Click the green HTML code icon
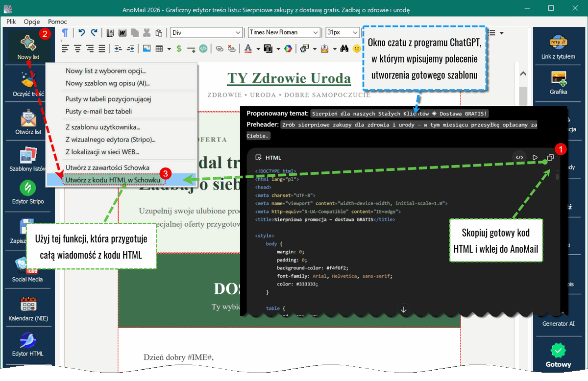588x381 pixels. coord(203,48)
